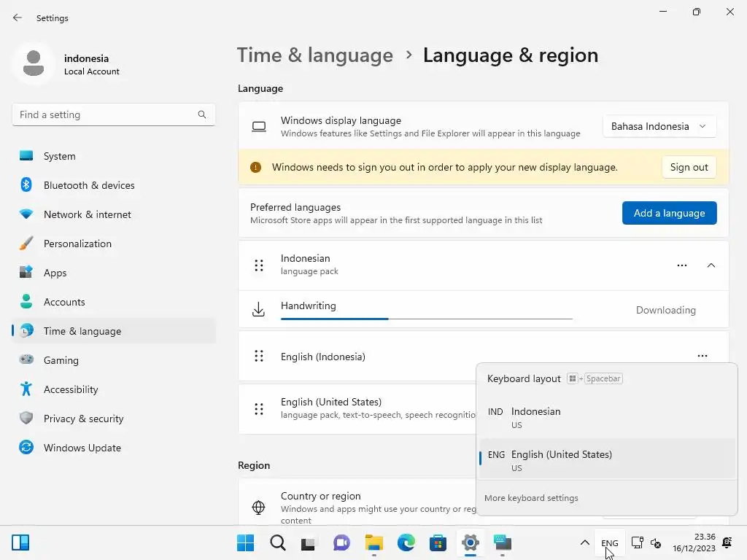Select English (United States) keyboard layout
This screenshot has width=747, height=560.
[607, 459]
